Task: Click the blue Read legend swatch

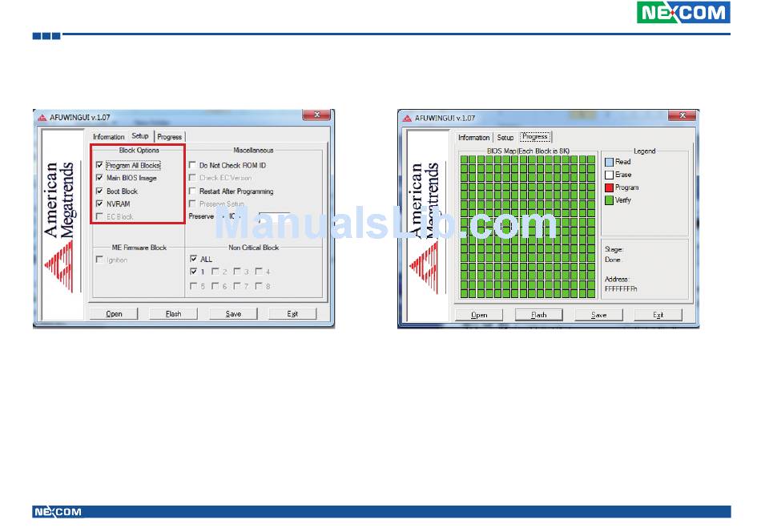Action: click(x=609, y=162)
